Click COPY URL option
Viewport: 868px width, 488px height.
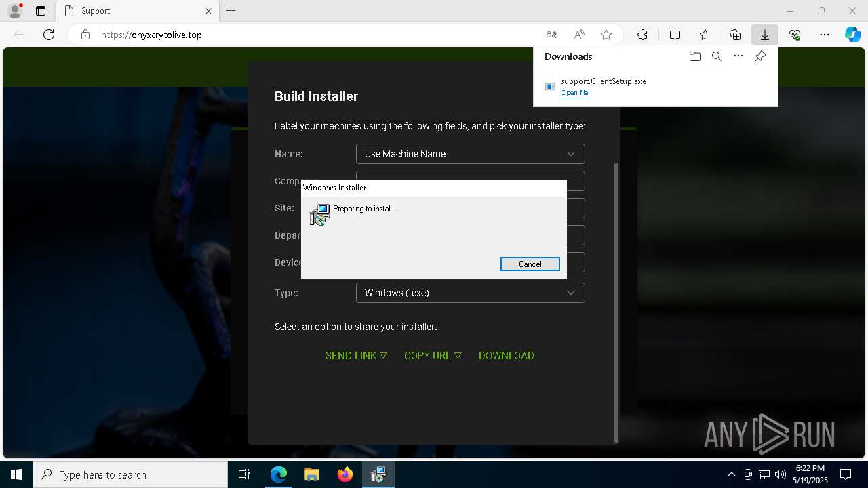433,355
